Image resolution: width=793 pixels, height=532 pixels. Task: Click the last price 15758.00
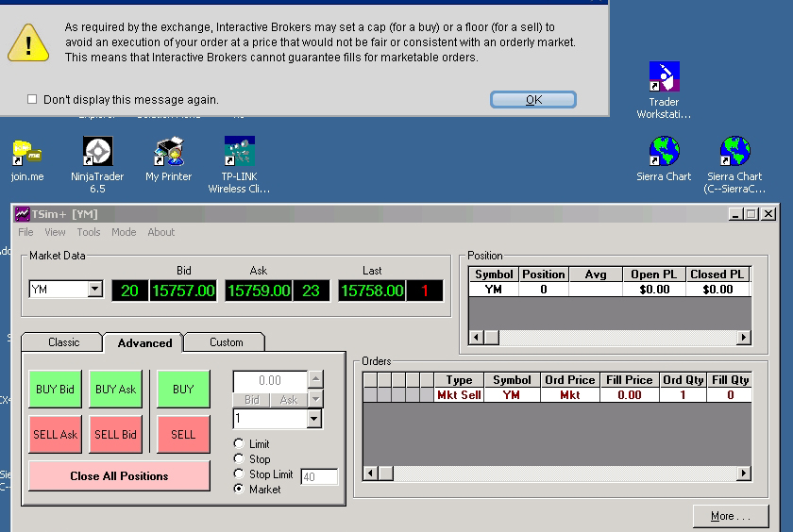tap(372, 291)
